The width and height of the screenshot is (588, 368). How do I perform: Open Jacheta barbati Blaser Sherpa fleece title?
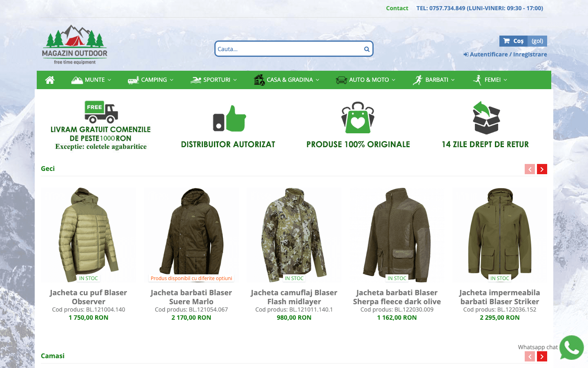397,297
